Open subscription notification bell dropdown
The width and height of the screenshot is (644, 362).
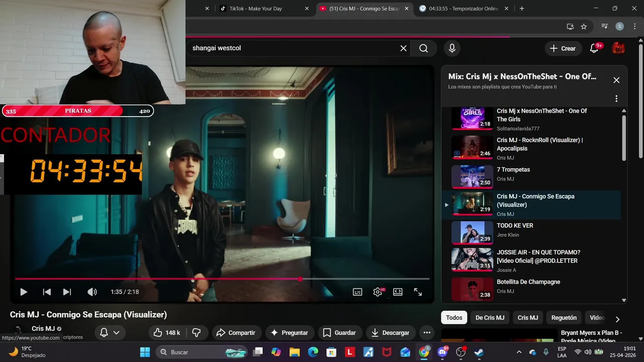[x=110, y=333]
